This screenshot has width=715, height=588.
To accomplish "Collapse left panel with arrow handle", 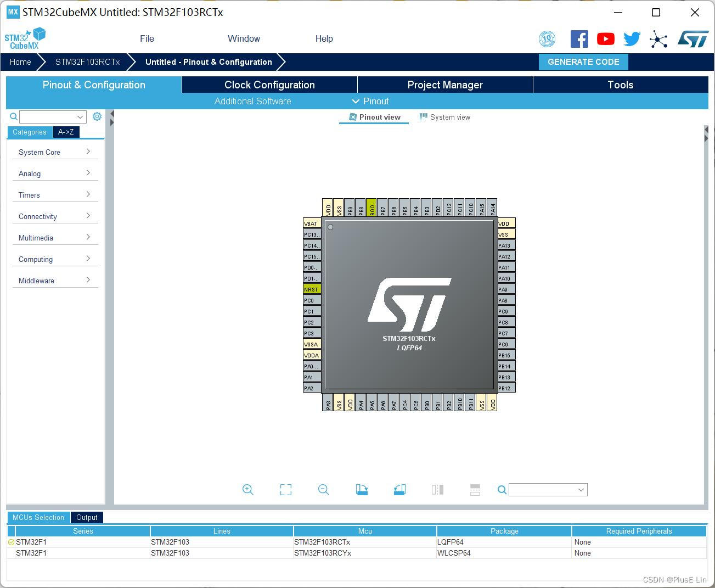I will pos(112,114).
